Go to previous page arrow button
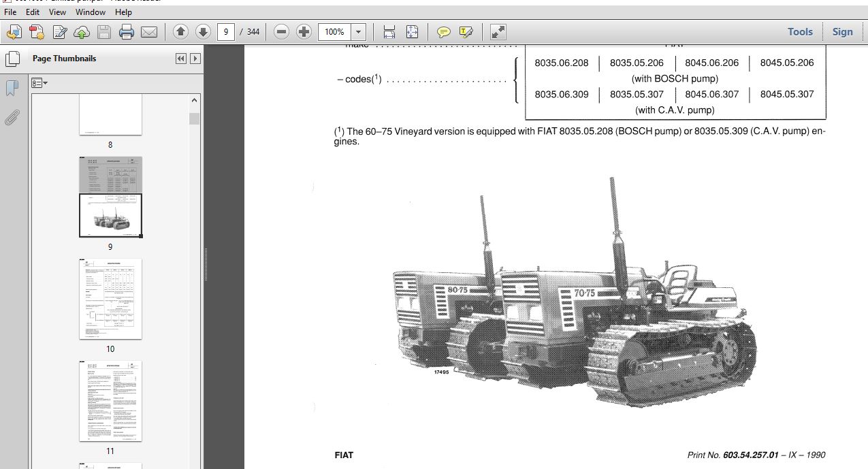The image size is (868, 469). point(180,31)
